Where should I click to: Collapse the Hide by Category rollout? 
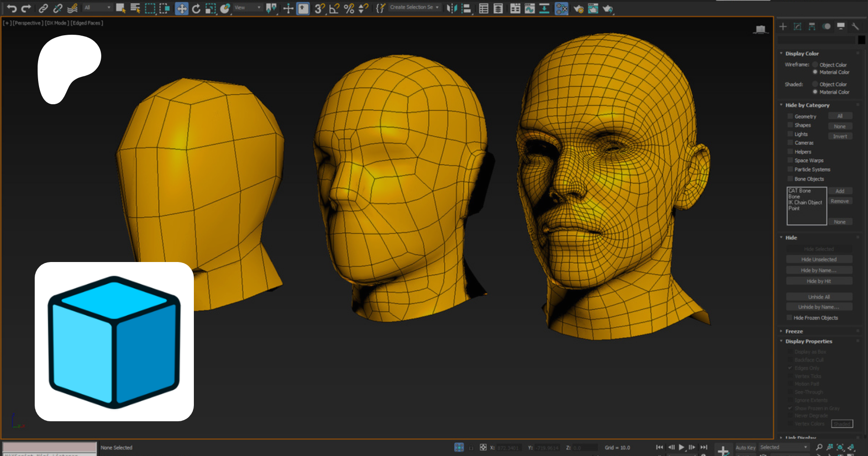coord(807,105)
